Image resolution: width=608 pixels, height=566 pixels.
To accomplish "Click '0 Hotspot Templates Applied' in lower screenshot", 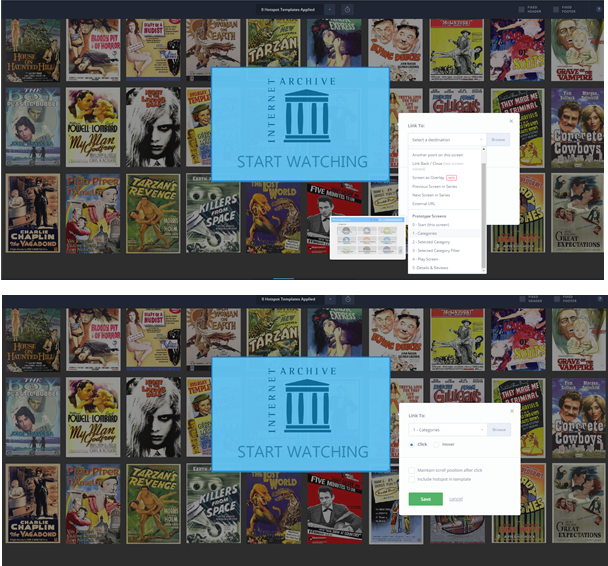I will tap(288, 299).
